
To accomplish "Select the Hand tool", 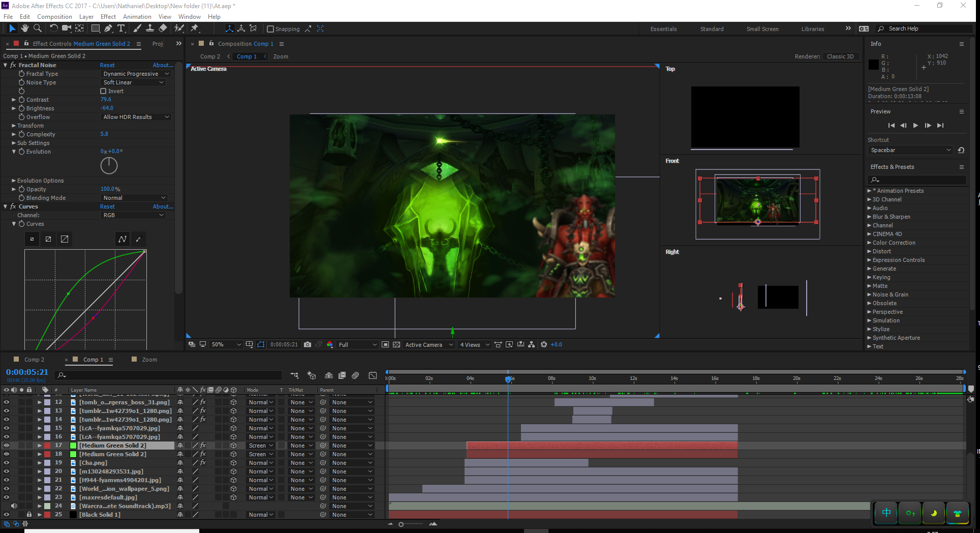I will pos(24,28).
